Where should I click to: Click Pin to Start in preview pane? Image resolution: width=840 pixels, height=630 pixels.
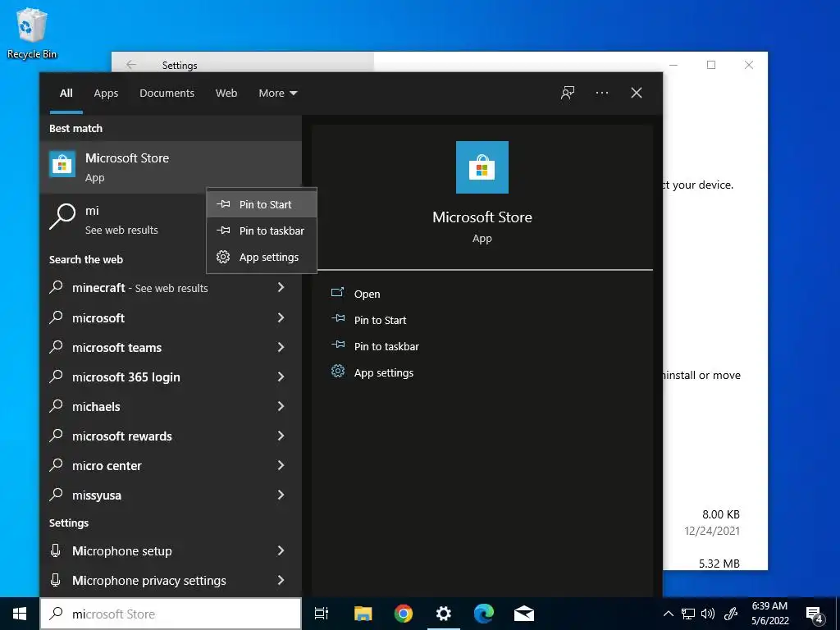pyautogui.click(x=380, y=320)
